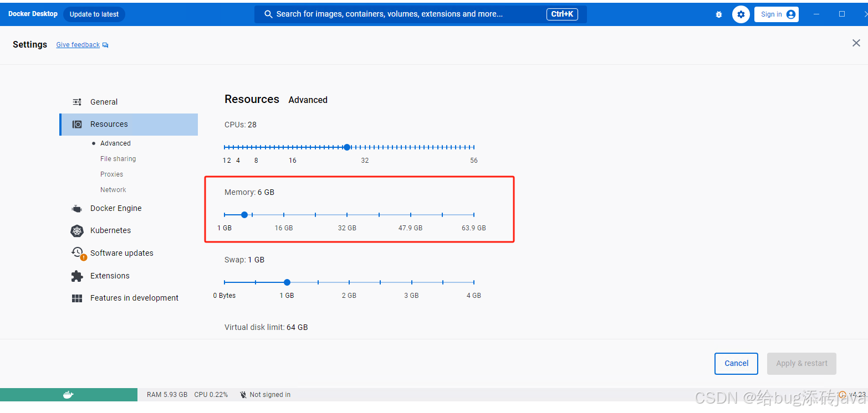The image size is (868, 413).
Task: Open the notifications bell icon
Action: (718, 14)
